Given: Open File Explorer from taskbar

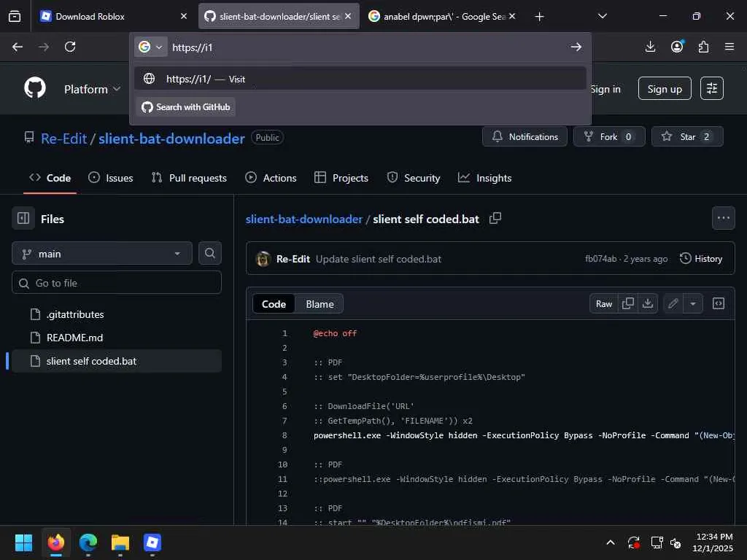Looking at the screenshot, I should [x=120, y=542].
